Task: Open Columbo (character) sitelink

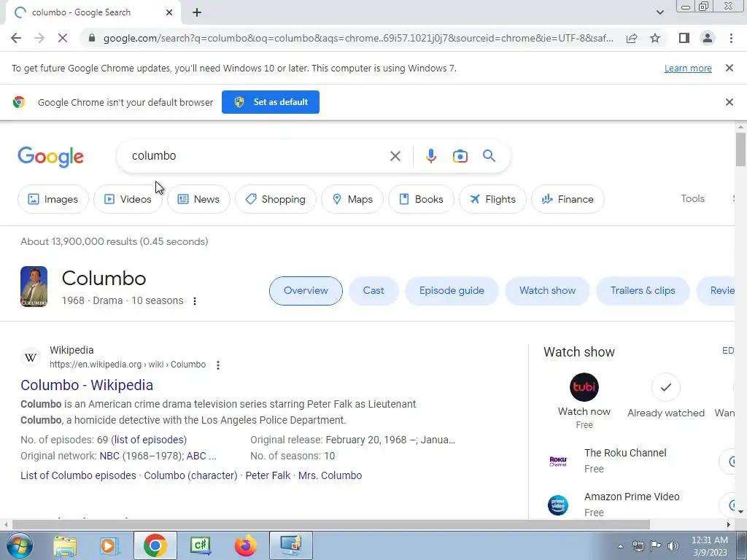Action: [190, 475]
